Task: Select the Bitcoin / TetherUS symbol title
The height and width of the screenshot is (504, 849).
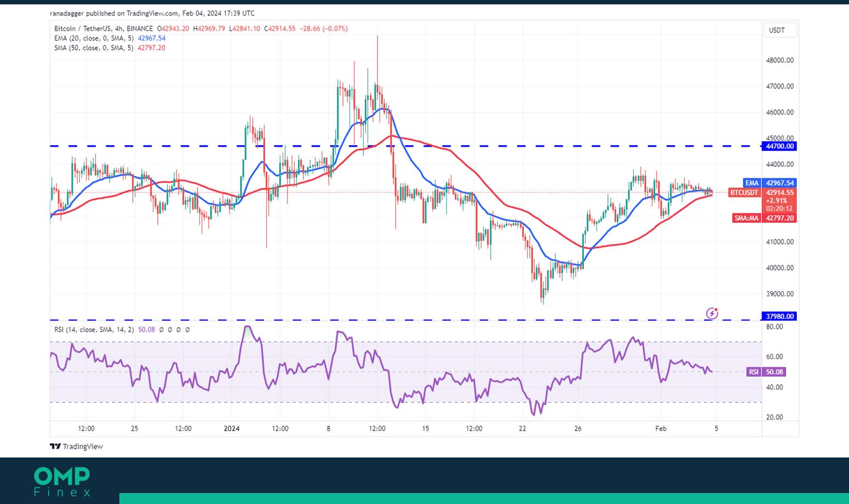Action: coord(104,28)
